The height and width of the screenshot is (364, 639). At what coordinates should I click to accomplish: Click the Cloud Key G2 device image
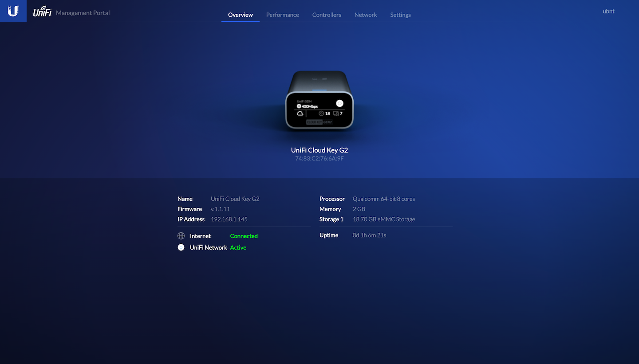click(x=319, y=100)
